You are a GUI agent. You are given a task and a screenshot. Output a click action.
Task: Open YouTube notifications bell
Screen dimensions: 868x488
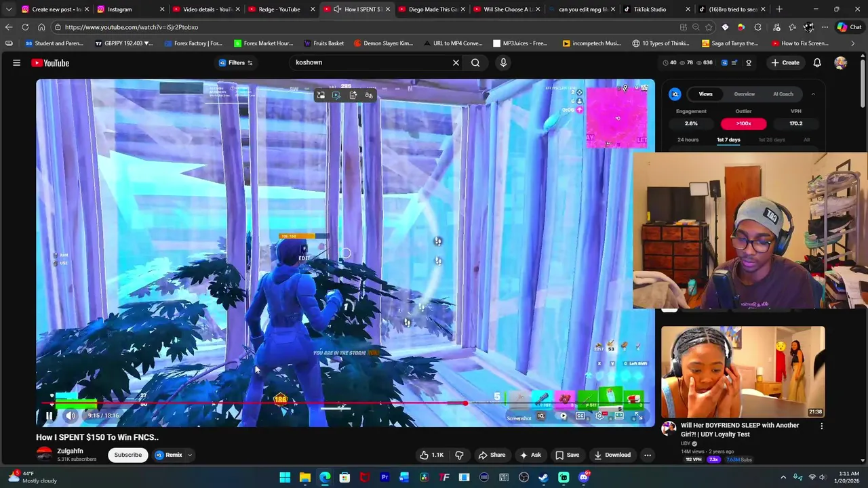click(x=817, y=62)
